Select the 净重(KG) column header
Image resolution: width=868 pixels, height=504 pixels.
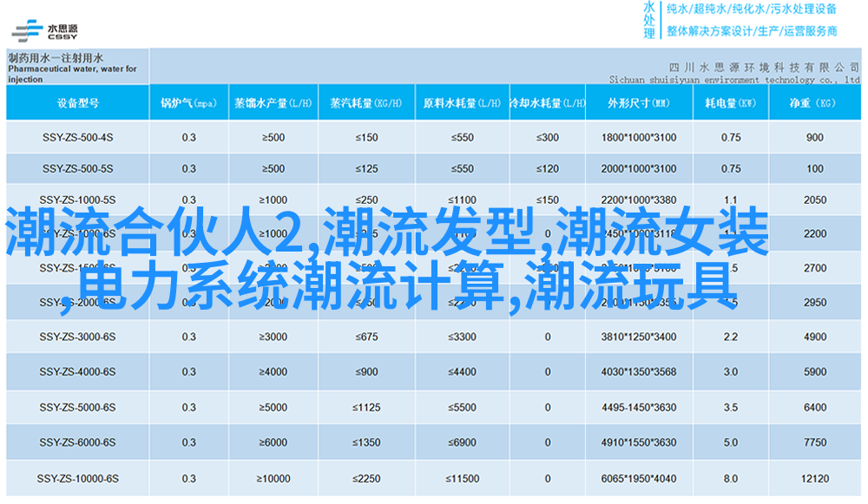click(813, 103)
